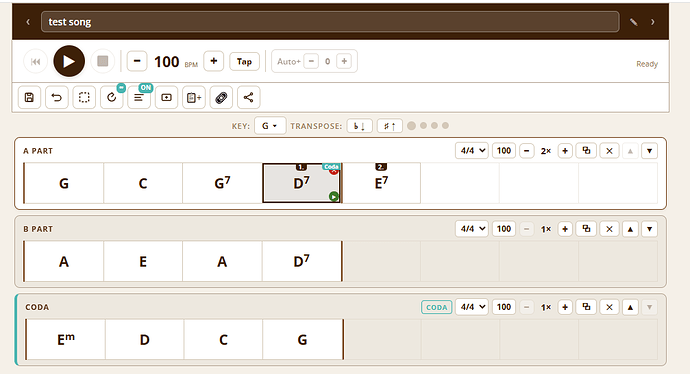Select the E7 chord cell in A PART

tap(381, 183)
